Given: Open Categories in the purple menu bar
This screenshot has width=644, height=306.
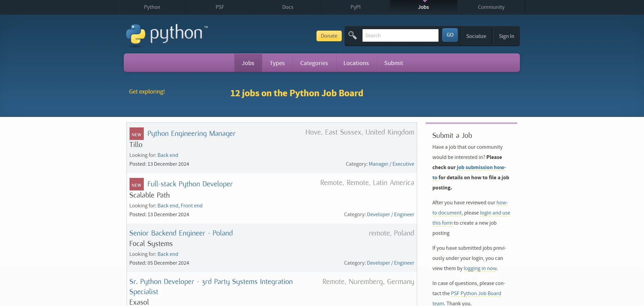Looking at the screenshot, I should (314, 63).
